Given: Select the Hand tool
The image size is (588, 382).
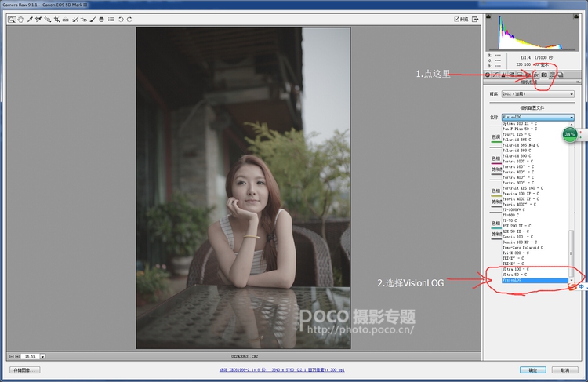Looking at the screenshot, I should pos(20,19).
